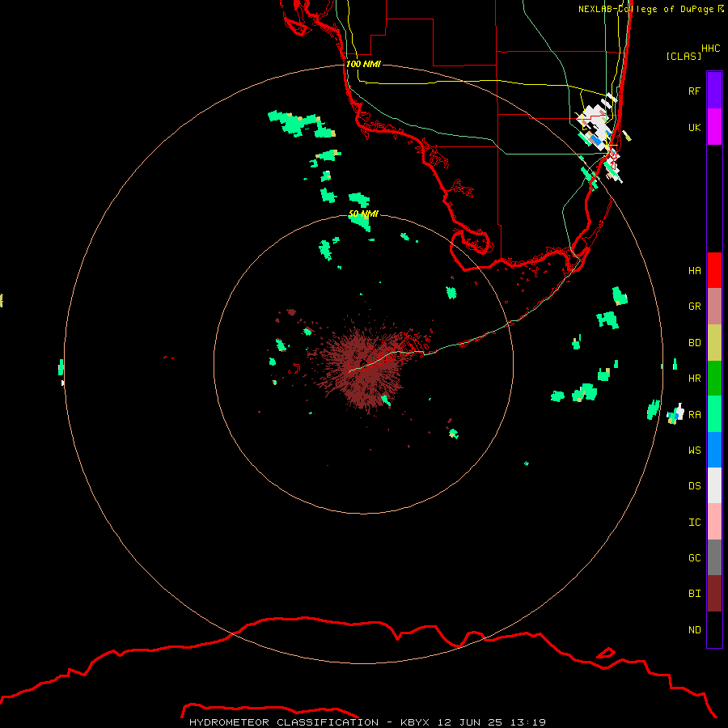The height and width of the screenshot is (728, 728).
Task: Click the Hydrometeor Classification KBYX title text
Action: (x=367, y=722)
